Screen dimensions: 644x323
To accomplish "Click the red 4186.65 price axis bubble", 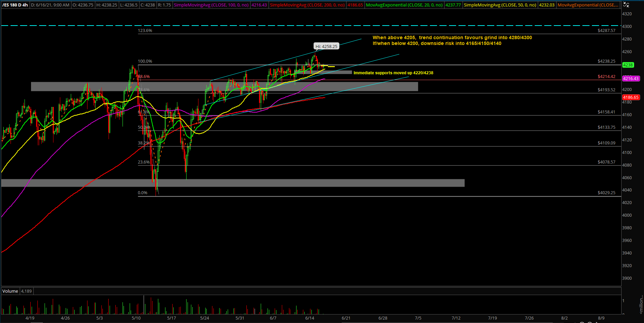I will (631, 97).
